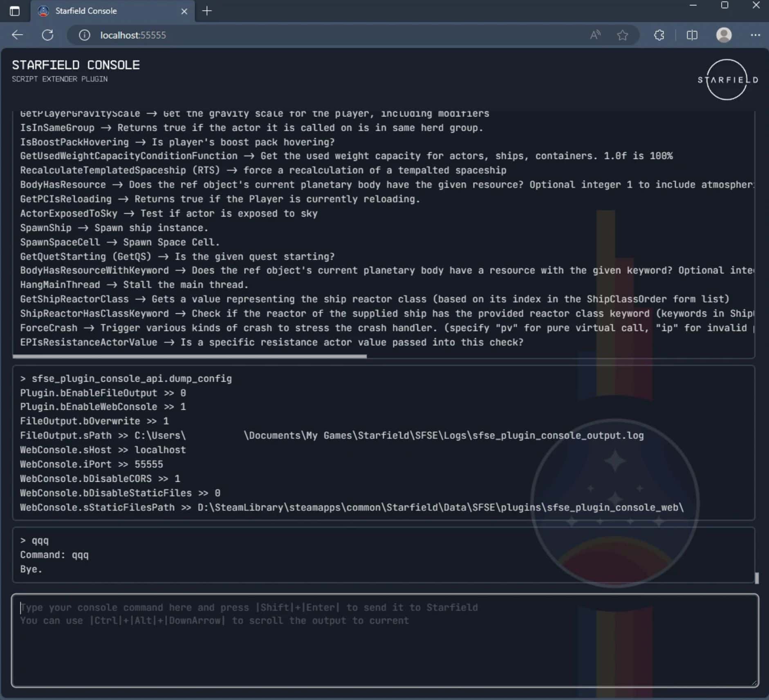
Task: View site information icon in address bar
Action: [x=84, y=35]
